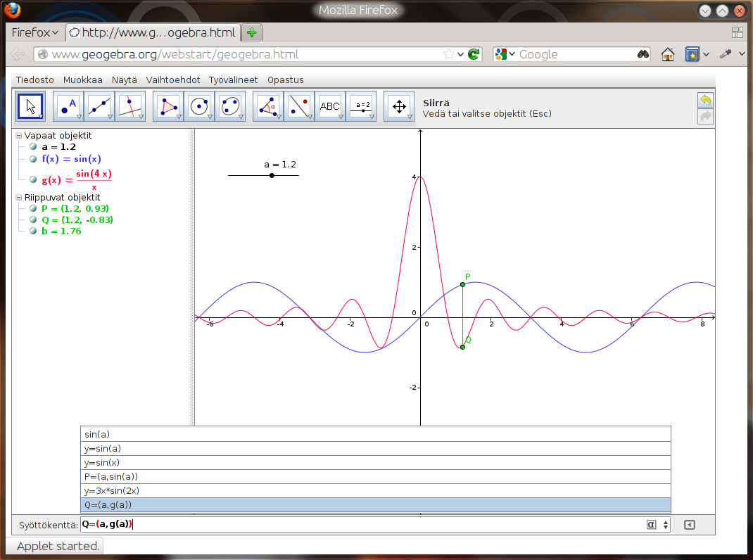Toggle visibility of f(x) = sin(x)
Image resolution: width=753 pixels, height=560 pixels.
pos(33,159)
